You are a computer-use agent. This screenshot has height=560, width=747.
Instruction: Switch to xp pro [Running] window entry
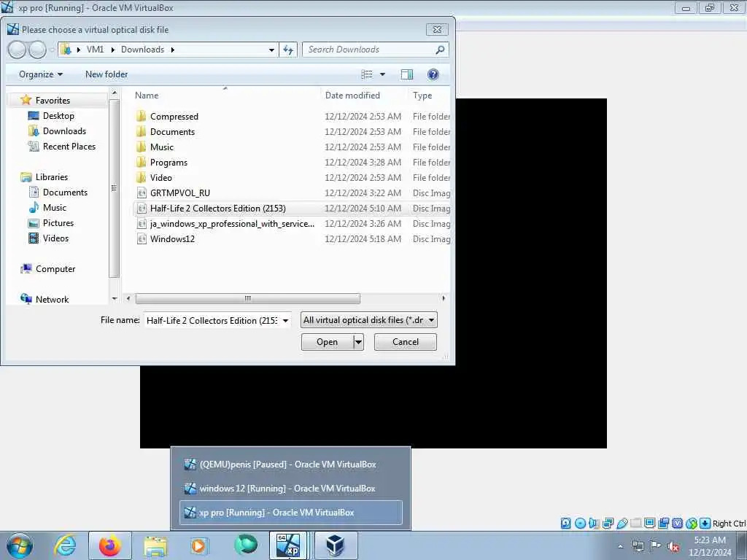pyautogui.click(x=290, y=513)
